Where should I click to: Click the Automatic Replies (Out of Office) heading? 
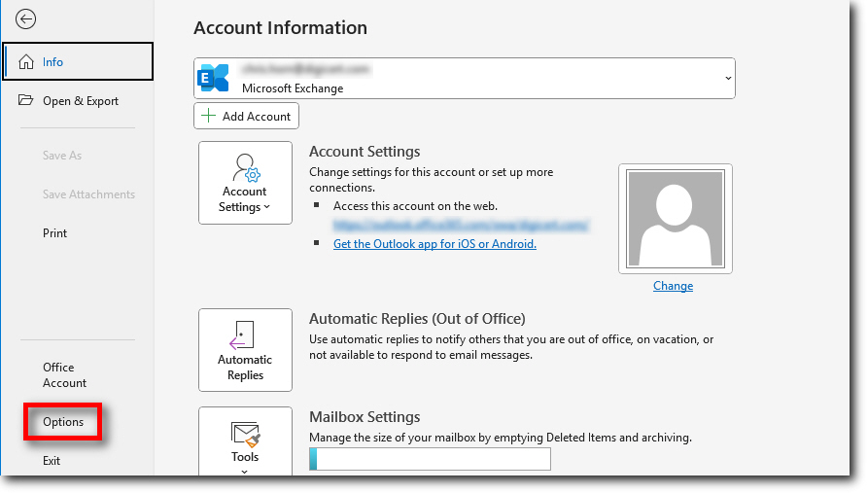417,319
